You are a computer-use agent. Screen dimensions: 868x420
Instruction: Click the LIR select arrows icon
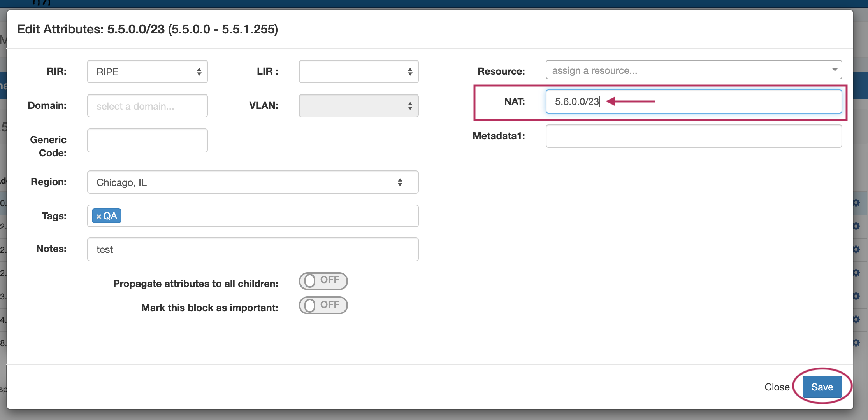pos(410,72)
